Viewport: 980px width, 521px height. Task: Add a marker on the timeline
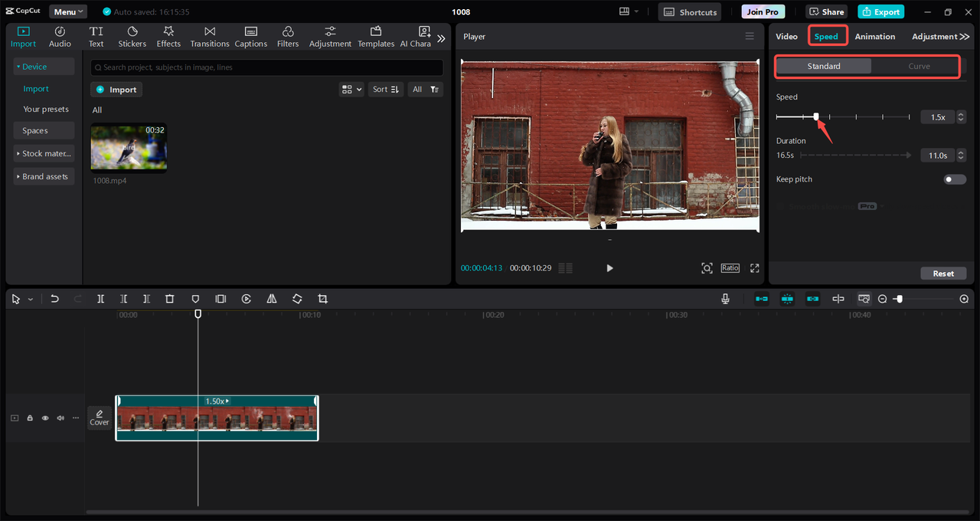pyautogui.click(x=195, y=299)
